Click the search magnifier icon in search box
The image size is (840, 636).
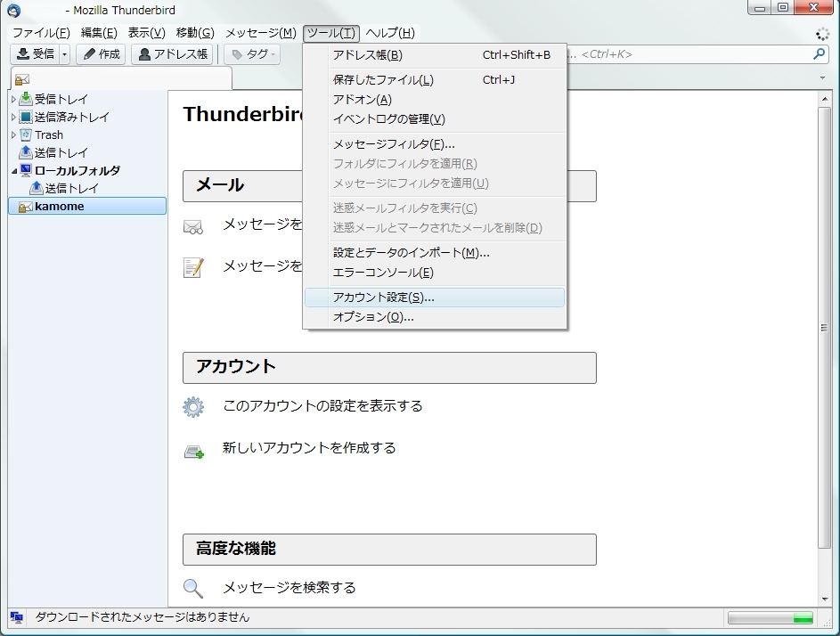coord(819,54)
